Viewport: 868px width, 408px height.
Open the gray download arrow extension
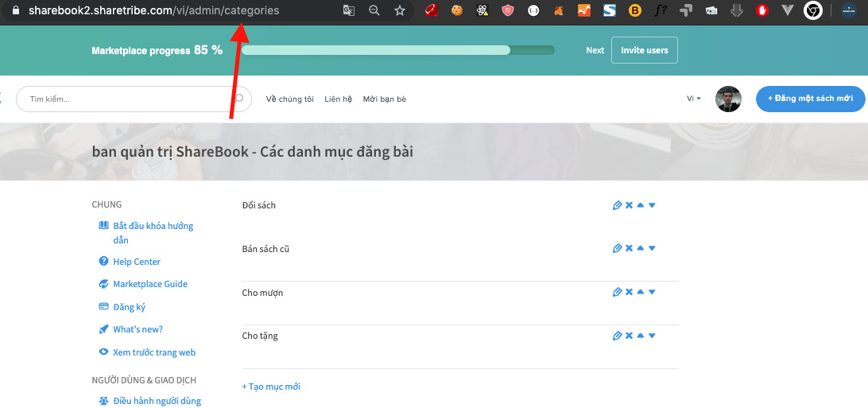tap(737, 10)
